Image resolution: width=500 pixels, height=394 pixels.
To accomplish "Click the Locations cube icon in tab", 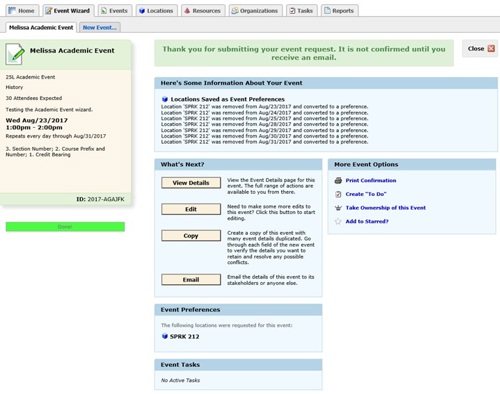I will coord(142,11).
